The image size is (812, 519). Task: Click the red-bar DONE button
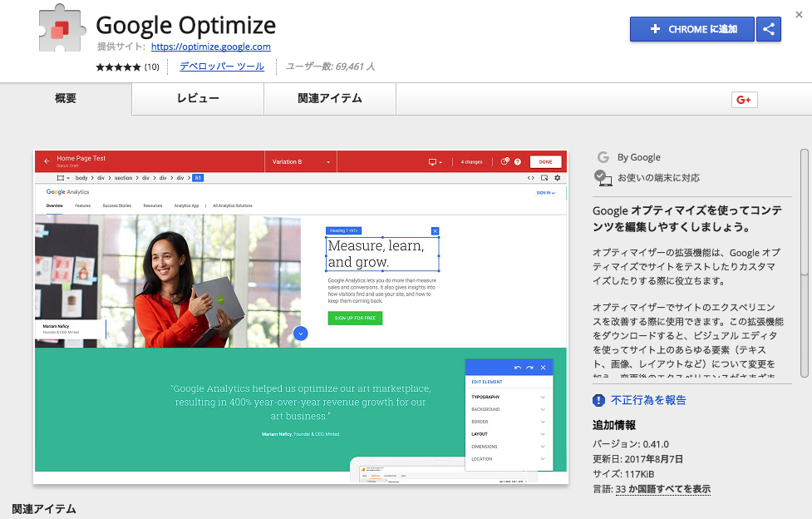click(x=546, y=161)
